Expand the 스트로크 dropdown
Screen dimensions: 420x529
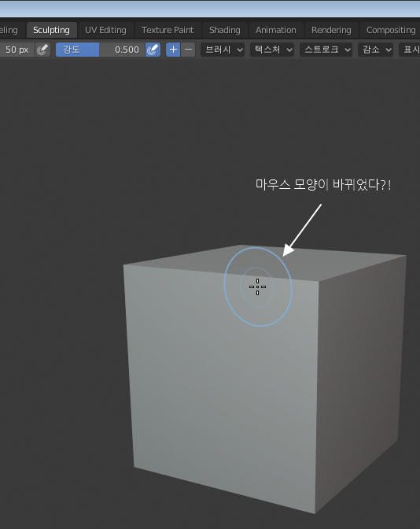click(x=326, y=50)
